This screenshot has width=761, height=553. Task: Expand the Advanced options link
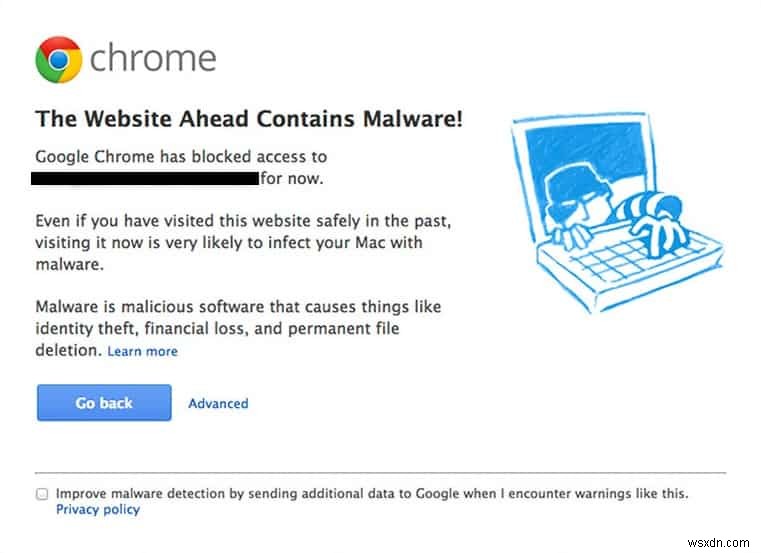coord(218,404)
